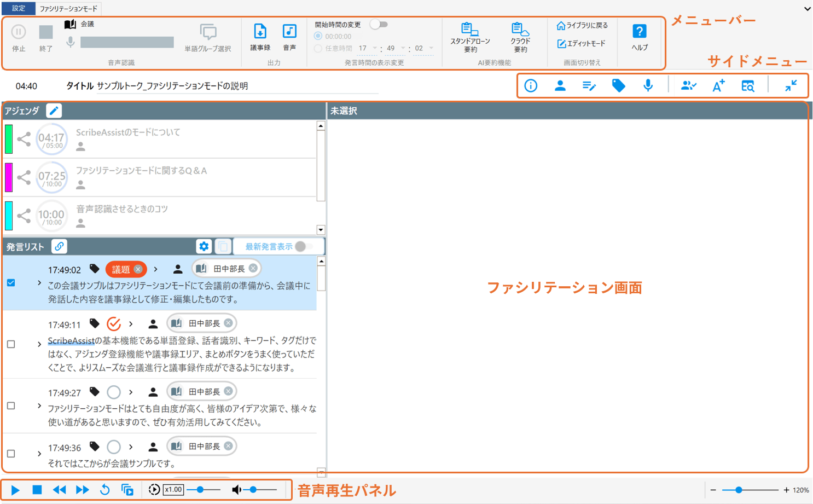Image resolution: width=813 pixels, height=504 pixels.
Task: Click the edit pencil icon beside アジェンダ
Action: click(x=54, y=111)
